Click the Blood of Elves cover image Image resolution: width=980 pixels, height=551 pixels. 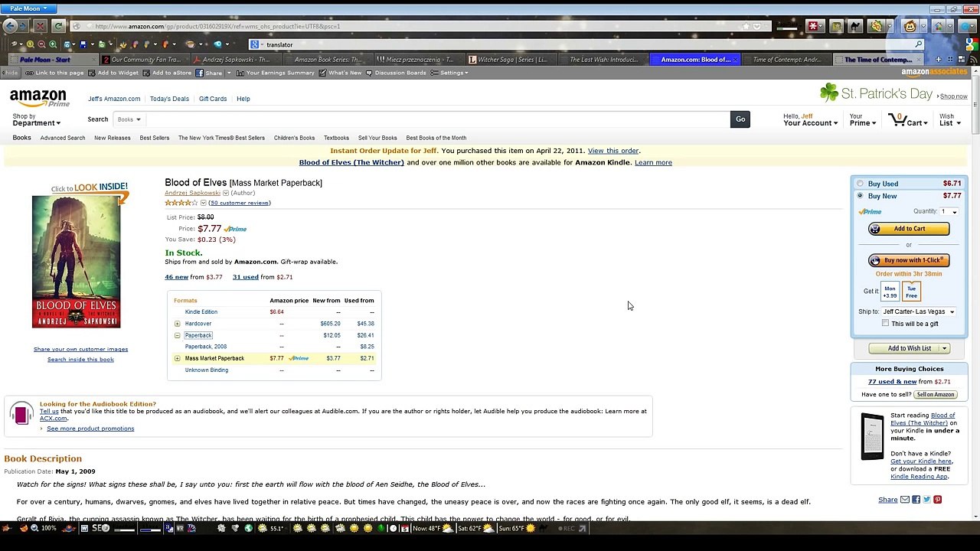(x=76, y=262)
